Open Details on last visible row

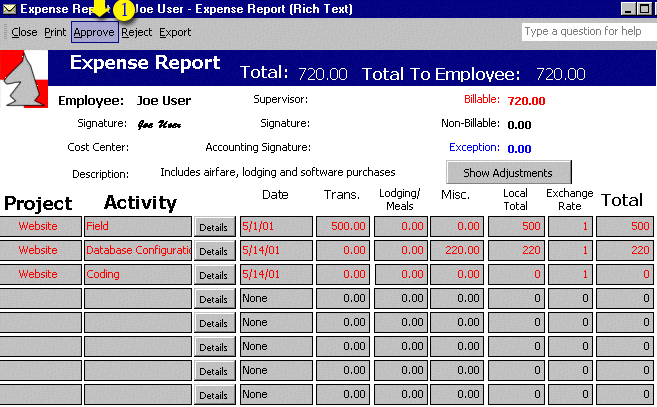(x=214, y=395)
